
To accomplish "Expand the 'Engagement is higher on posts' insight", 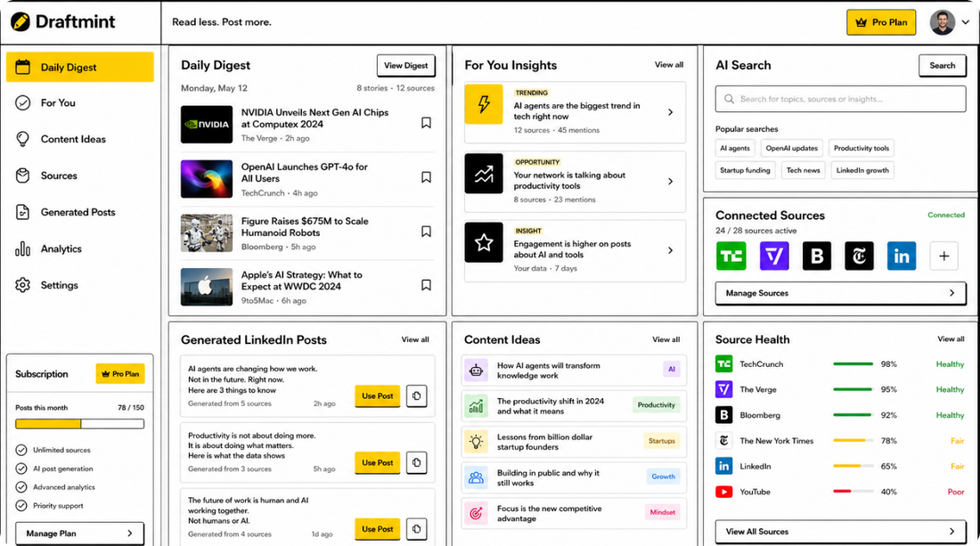I will [x=671, y=250].
